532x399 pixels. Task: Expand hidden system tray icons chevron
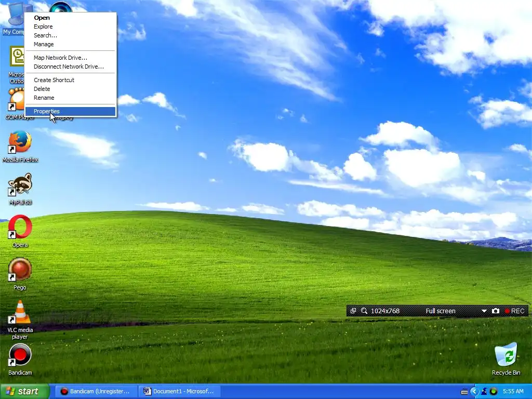click(x=474, y=392)
